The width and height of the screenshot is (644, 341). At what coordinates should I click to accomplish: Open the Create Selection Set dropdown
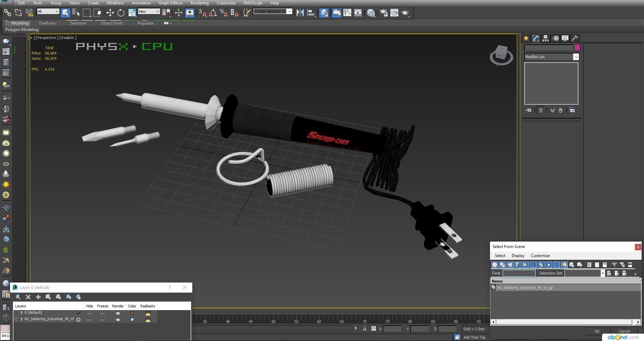290,11
